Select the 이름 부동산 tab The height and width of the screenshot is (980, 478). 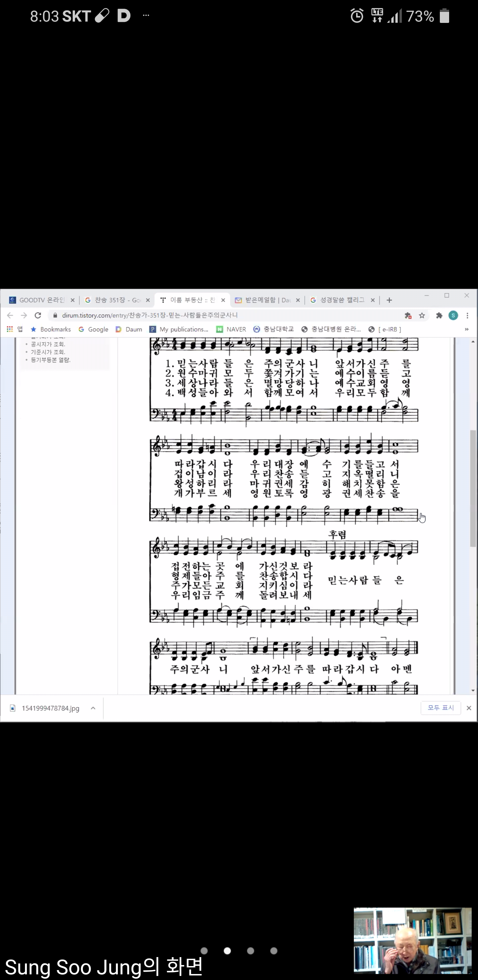coord(193,300)
